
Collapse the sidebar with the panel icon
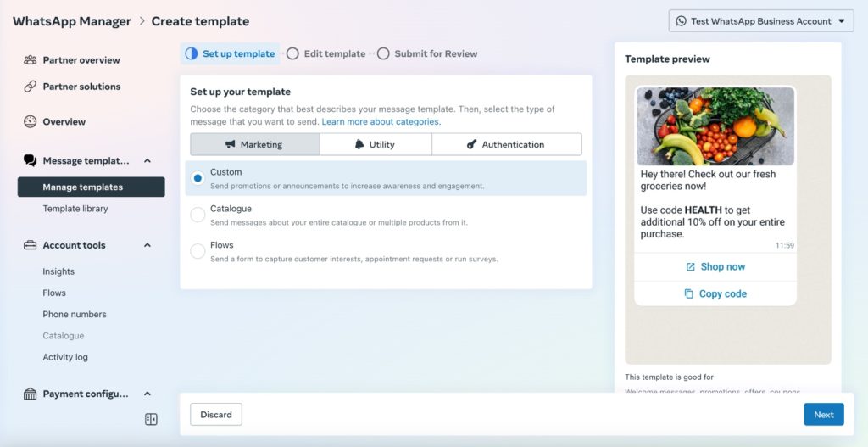pyautogui.click(x=151, y=419)
